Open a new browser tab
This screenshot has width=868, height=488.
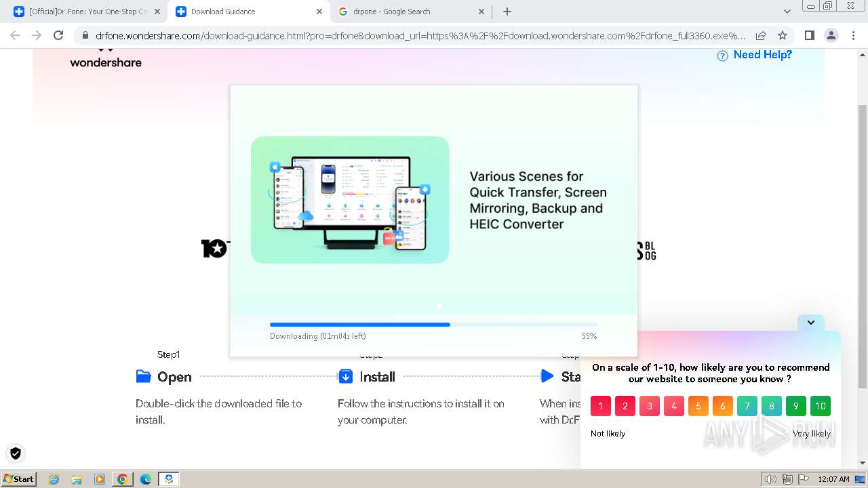507,12
